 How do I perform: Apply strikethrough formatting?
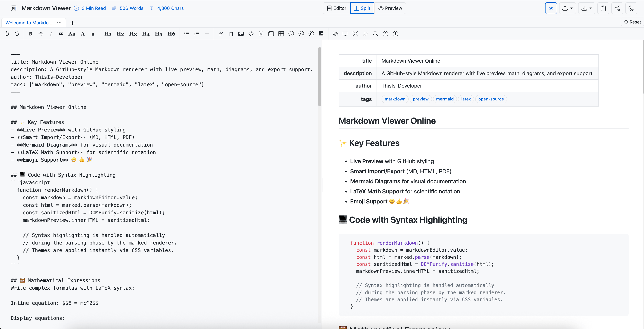(x=41, y=34)
